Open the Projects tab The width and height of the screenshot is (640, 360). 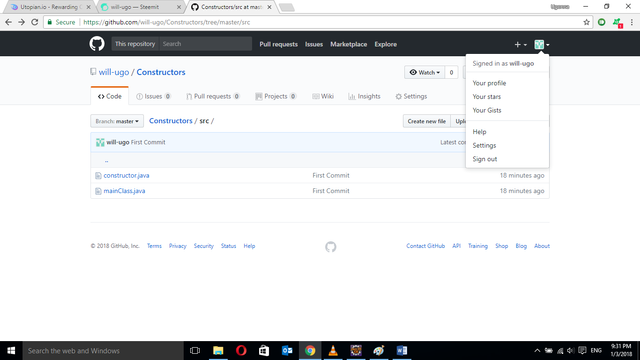[x=276, y=96]
